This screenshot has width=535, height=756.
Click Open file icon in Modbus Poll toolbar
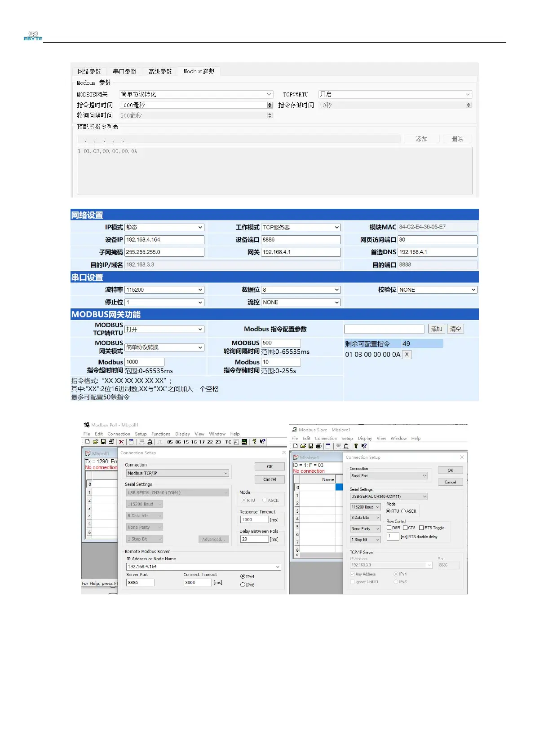click(96, 442)
